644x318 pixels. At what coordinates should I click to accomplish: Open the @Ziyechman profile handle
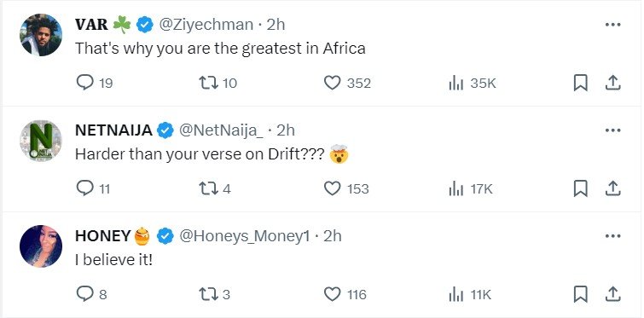(x=206, y=25)
